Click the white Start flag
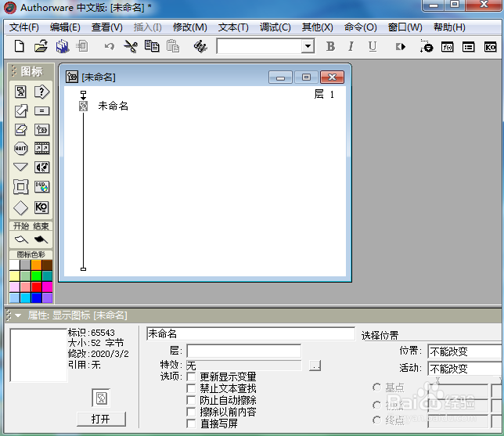This screenshot has width=504, height=436. point(22,240)
